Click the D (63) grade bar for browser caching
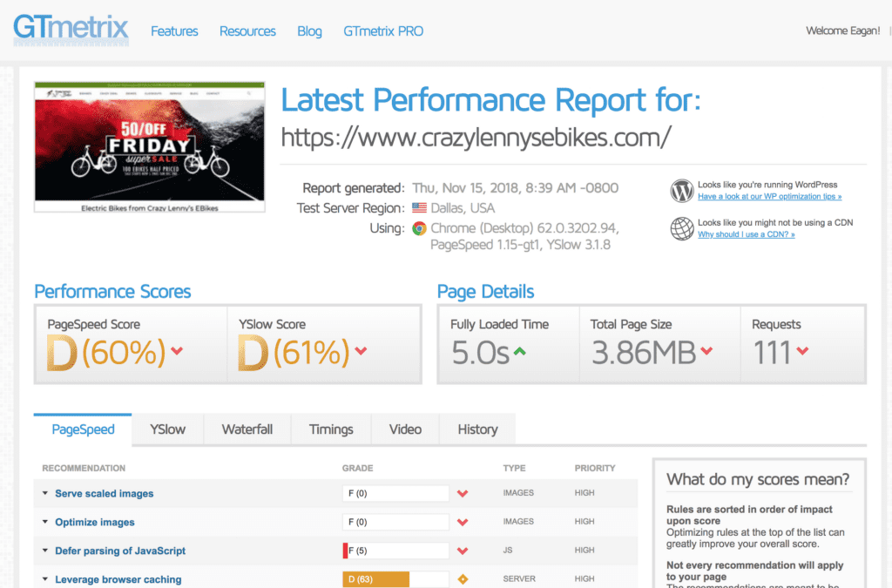Image resolution: width=892 pixels, height=588 pixels. 396,579
